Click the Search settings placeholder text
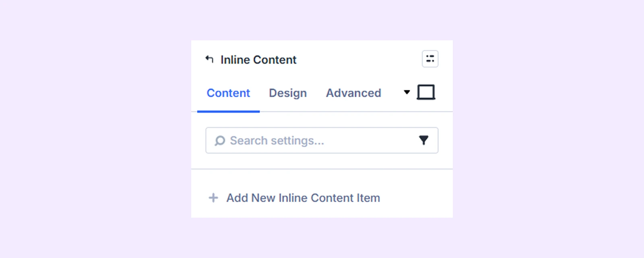644x258 pixels. 277,141
